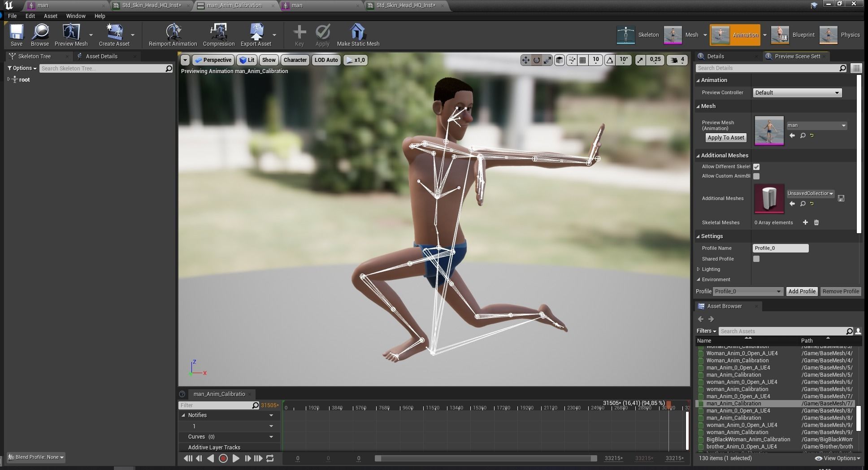Click the coordinate system cube icon
Screen dimensions: 868x470
[x=560, y=60]
